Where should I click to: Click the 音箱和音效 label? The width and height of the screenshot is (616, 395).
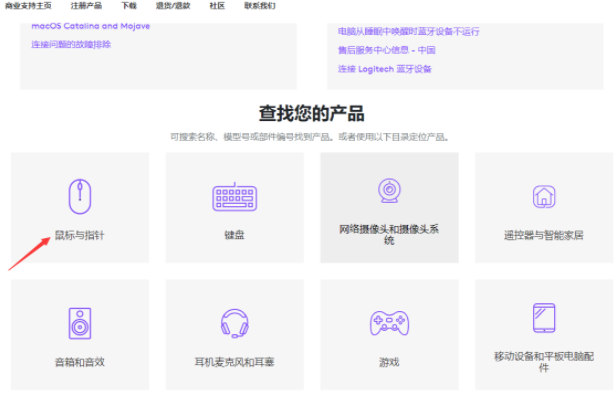click(x=80, y=362)
